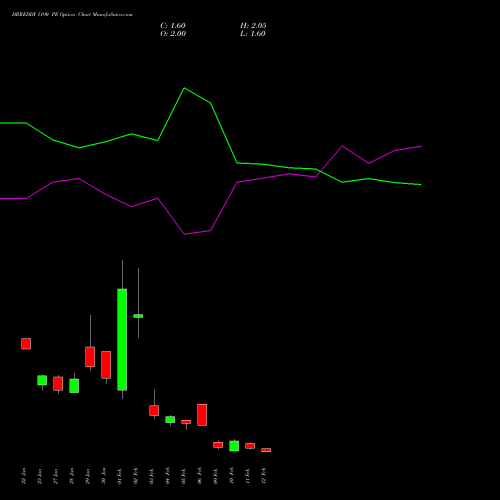Select the '06 Feb' date axis label
Viewport: 500px width, 500px height.
tap(200, 476)
